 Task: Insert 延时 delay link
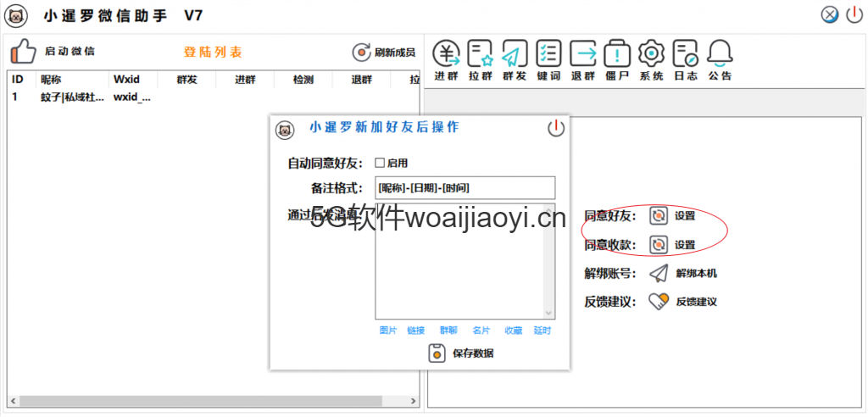click(542, 331)
